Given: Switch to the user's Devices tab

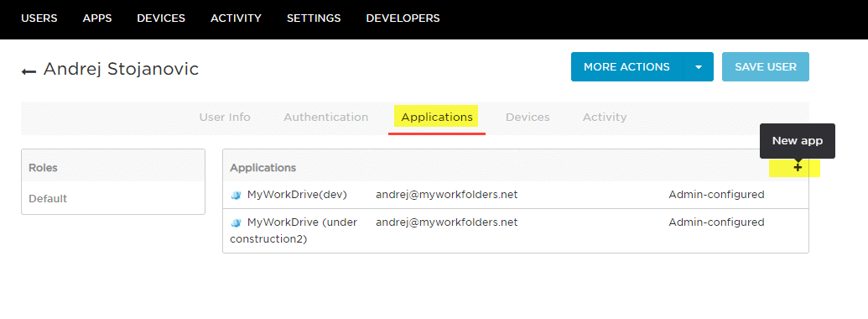Looking at the screenshot, I should (x=528, y=118).
